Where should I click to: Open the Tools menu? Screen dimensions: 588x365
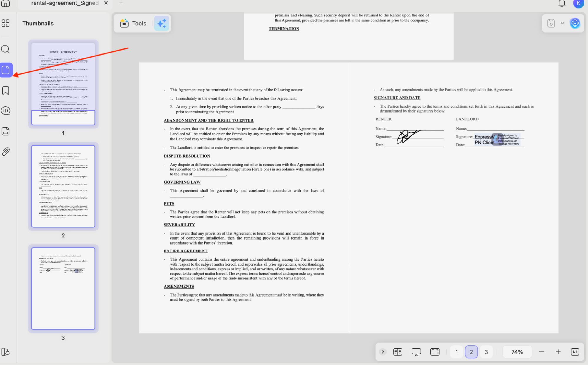[133, 23]
